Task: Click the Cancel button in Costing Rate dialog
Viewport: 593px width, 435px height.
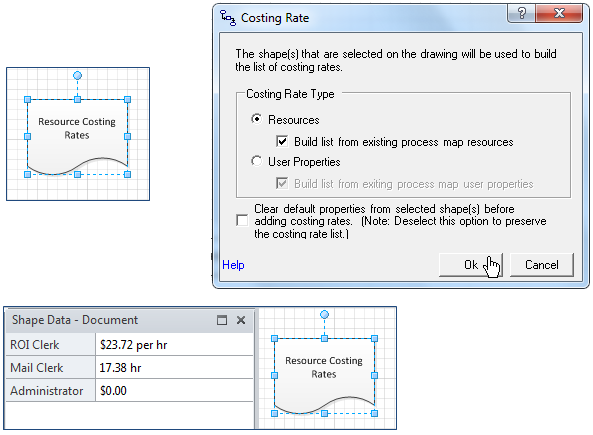Action: pyautogui.click(x=542, y=265)
